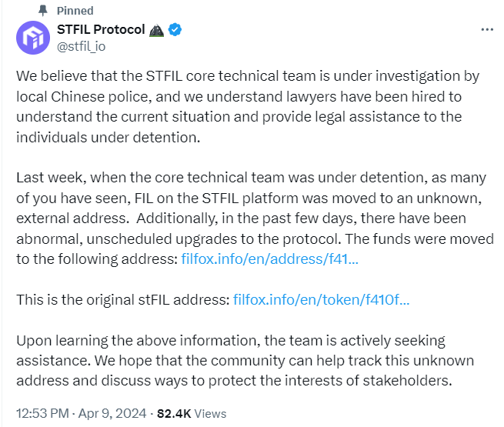
Task: Click the 'Views' label
Action: tap(210, 413)
